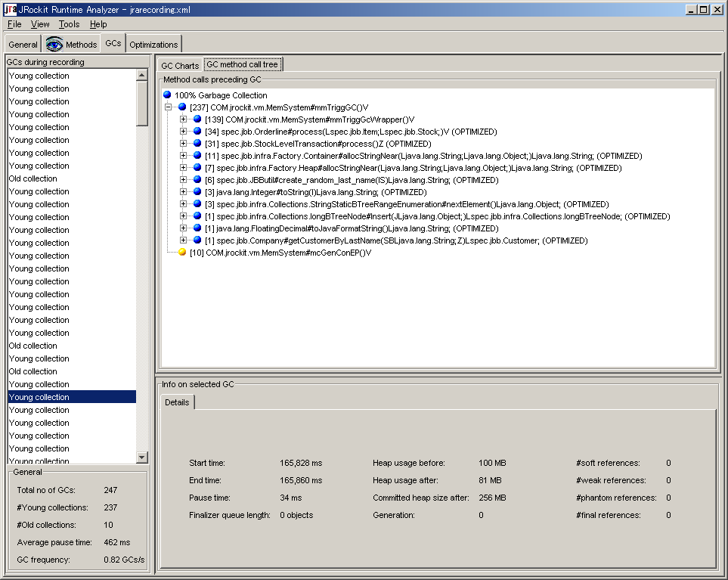This screenshot has height=580, width=728.
Task: Click the JRA application icon in title bar
Action: 10,9
